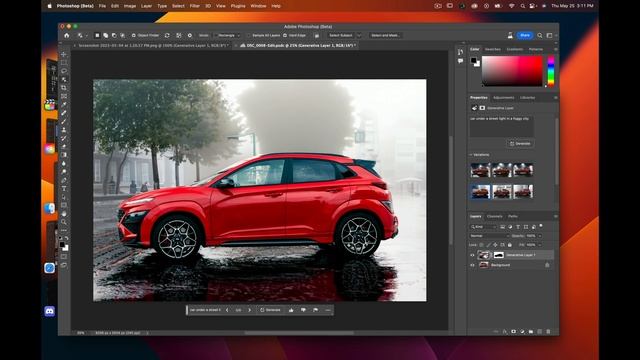Open the arrow beside Select Subject
Screen dimensions: 640x360
[x=359, y=36]
